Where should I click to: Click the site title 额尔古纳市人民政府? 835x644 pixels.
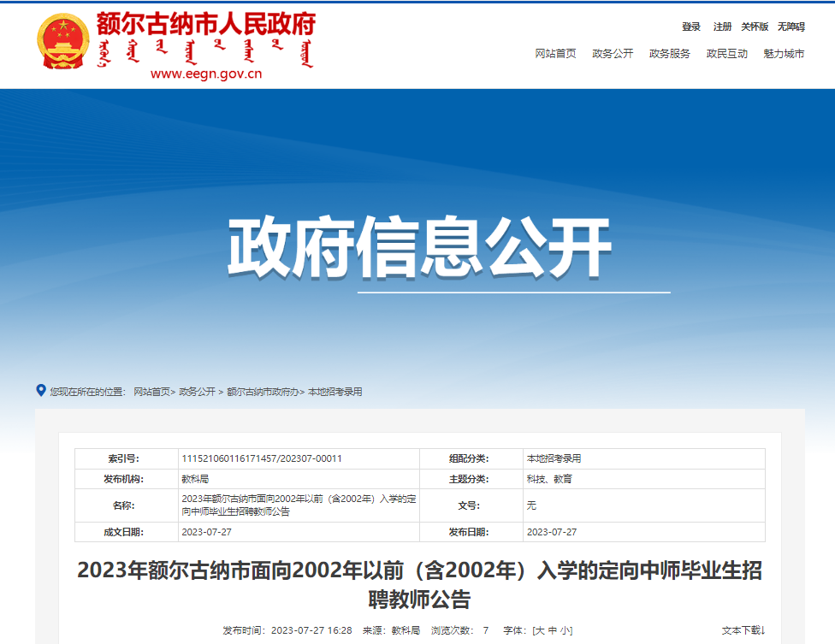(206, 24)
